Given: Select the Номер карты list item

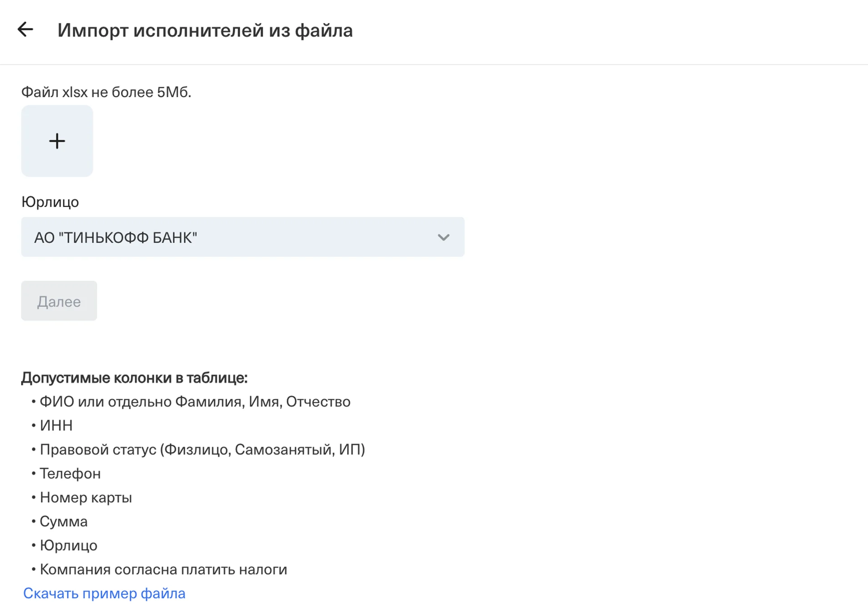Looking at the screenshot, I should click(86, 497).
